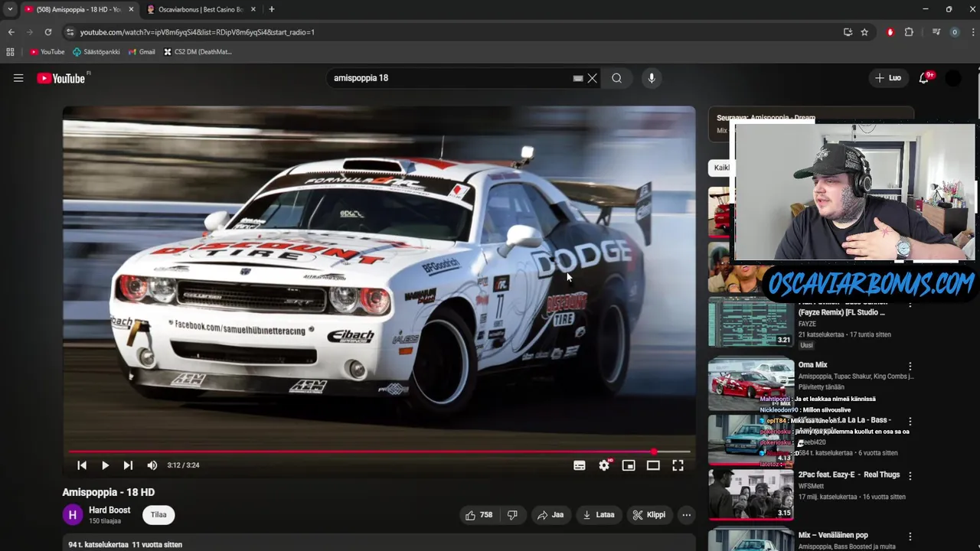This screenshot has height=551, width=980.
Task: Open player settings gear
Action: (x=604, y=465)
